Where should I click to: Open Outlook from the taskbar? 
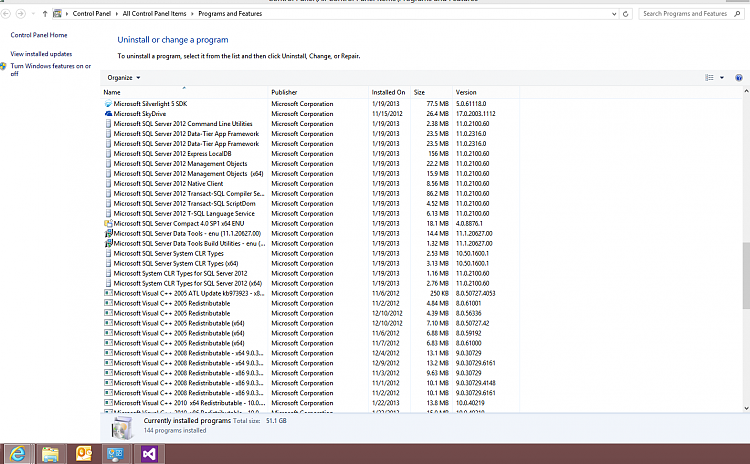tap(84, 453)
